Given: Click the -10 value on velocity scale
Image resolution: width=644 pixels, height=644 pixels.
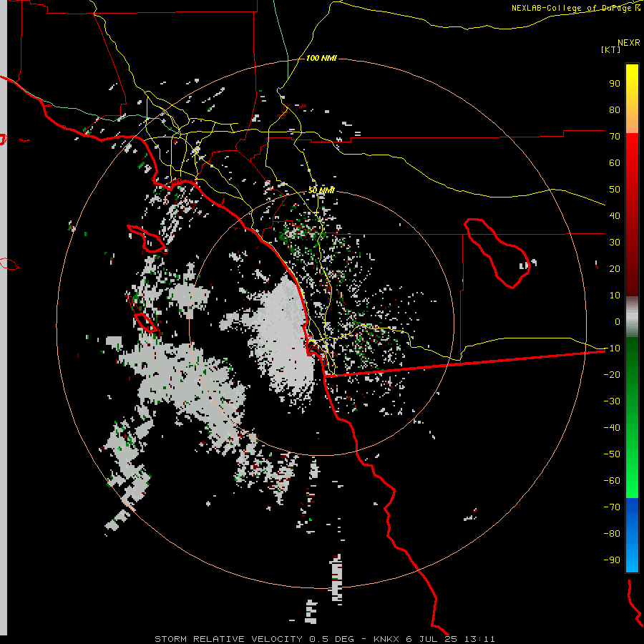Looking at the screenshot, I should point(612,348).
